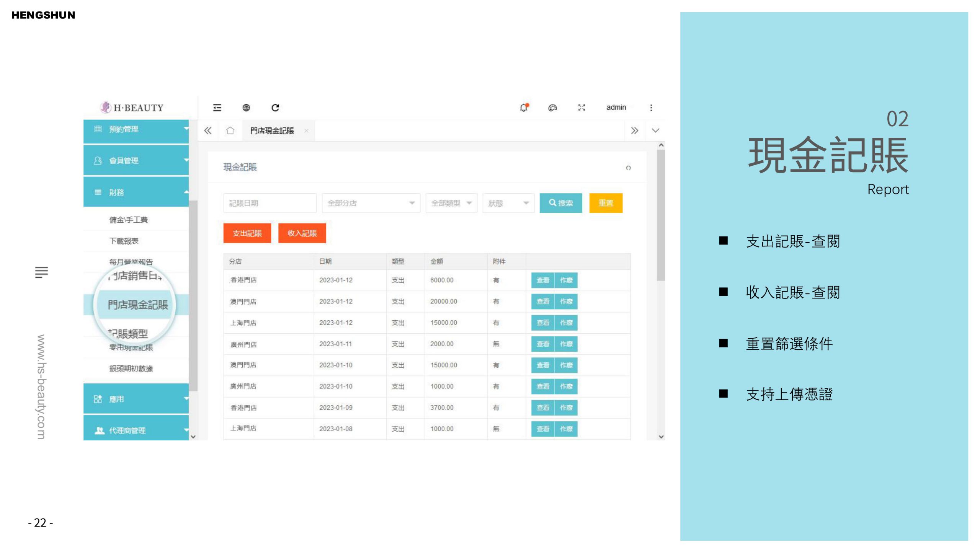Click the refresh page icon
The image size is (980, 551).
point(275,108)
